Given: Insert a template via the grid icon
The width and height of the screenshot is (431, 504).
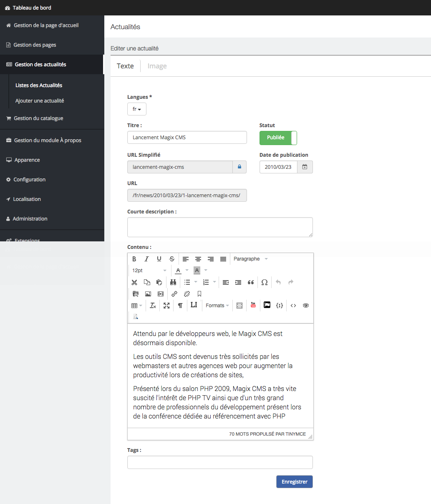Looking at the screenshot, I should click(x=239, y=306).
